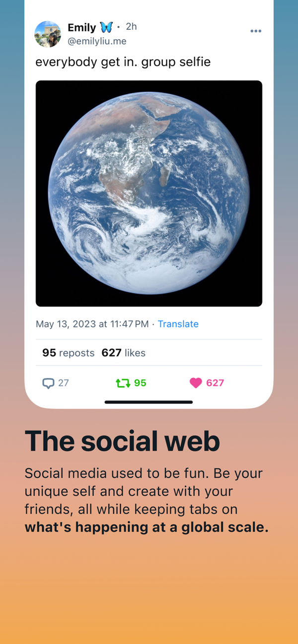Open the Earth photo attachment

[x=149, y=193]
